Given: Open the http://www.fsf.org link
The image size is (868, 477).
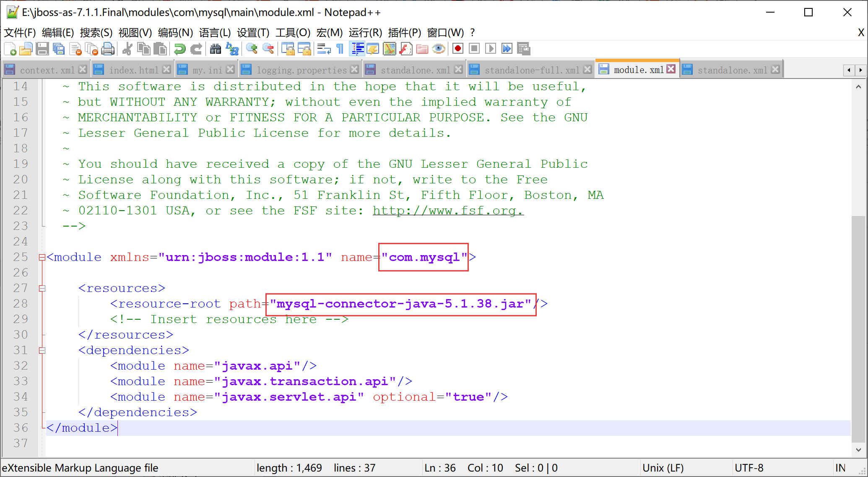Looking at the screenshot, I should tap(448, 211).
